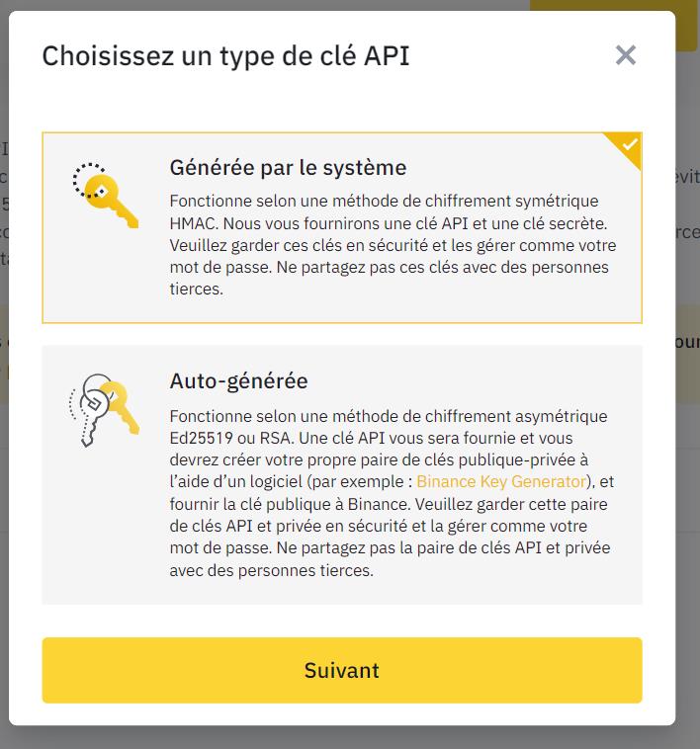The width and height of the screenshot is (700, 749).
Task: Choose the Ed25519 or RSA asymmetric description
Action: [389, 493]
